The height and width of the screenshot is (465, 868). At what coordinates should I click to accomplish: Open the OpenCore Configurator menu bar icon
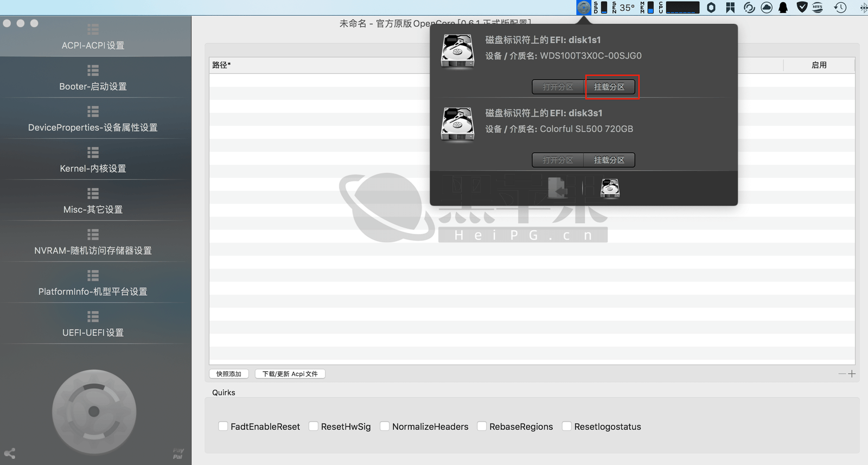pyautogui.click(x=584, y=8)
